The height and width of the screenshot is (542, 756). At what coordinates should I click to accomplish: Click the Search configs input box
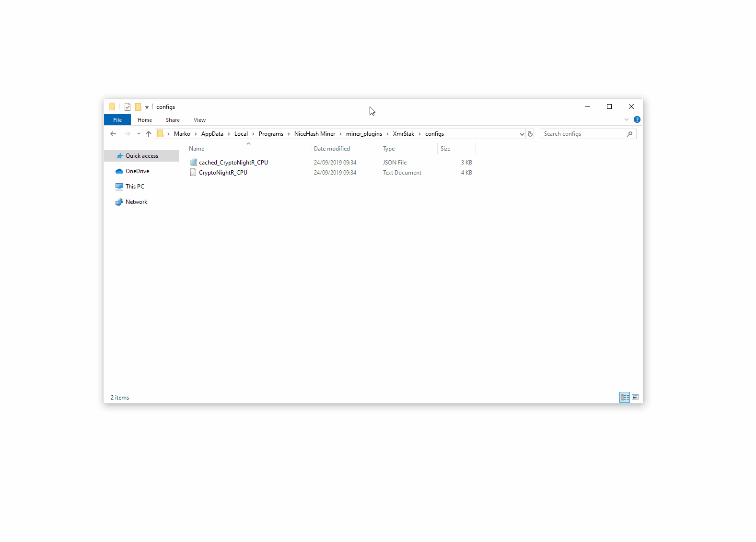click(x=582, y=134)
